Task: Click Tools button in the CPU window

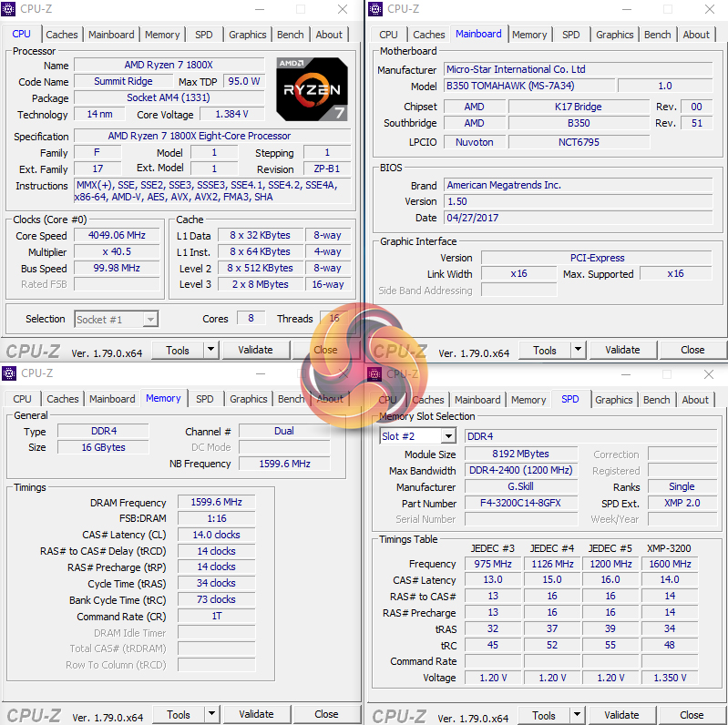Action: point(178,351)
